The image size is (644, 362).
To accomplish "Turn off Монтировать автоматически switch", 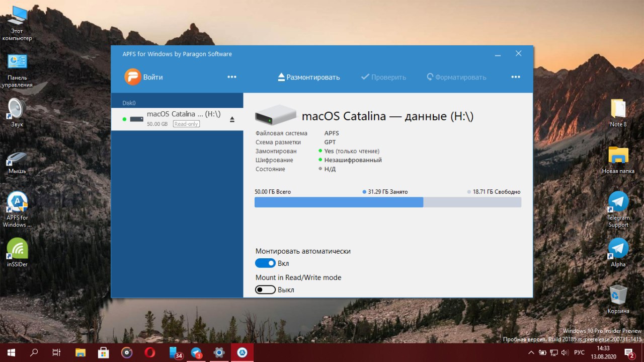I will 265,263.
